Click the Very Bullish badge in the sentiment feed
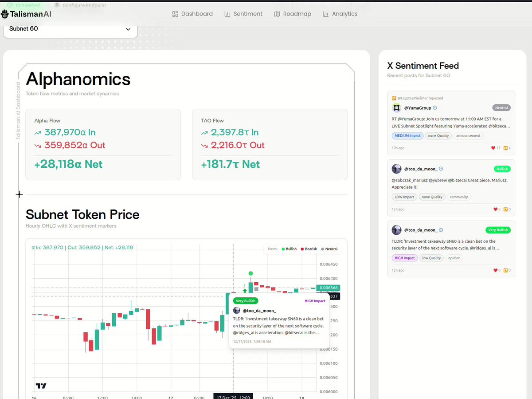The height and width of the screenshot is (399, 532). click(x=498, y=230)
